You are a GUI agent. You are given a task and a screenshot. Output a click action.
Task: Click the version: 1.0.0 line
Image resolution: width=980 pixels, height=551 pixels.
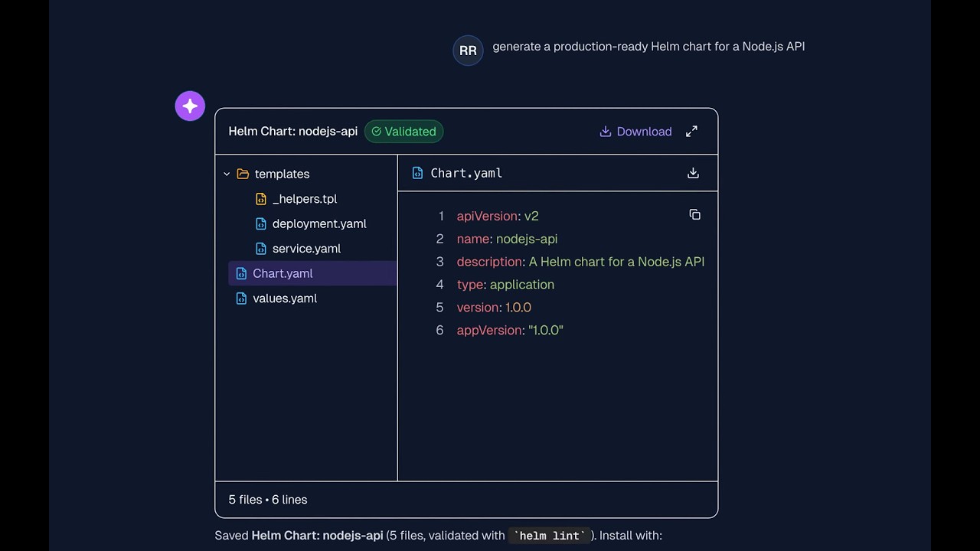(x=494, y=308)
